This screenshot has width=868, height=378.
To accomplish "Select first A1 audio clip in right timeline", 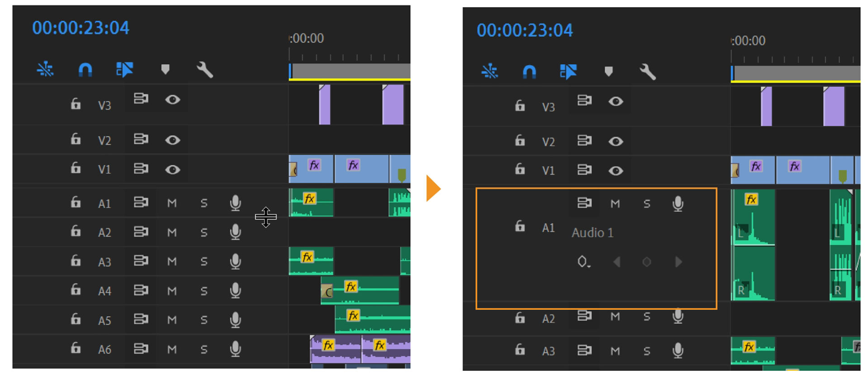I will tap(753, 245).
